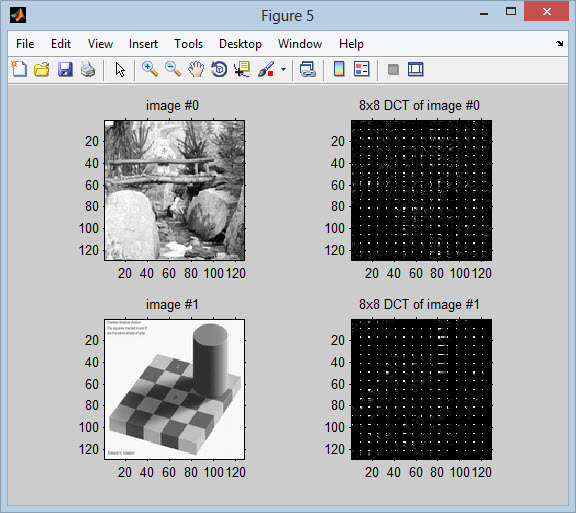The height and width of the screenshot is (513, 576).
Task: Open the Window menu
Action: click(x=300, y=44)
